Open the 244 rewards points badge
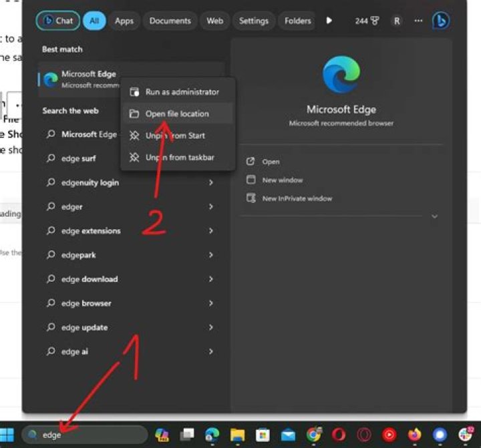The image size is (481, 448). [367, 21]
